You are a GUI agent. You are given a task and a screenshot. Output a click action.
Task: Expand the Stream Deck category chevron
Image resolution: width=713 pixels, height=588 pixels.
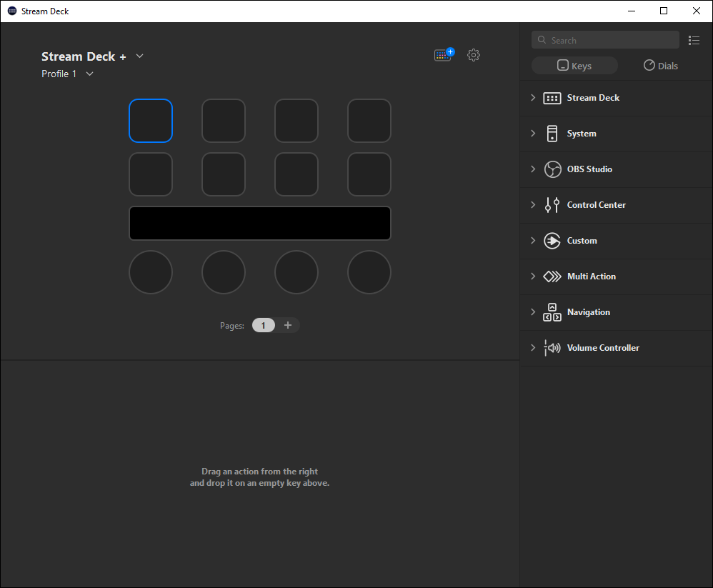(533, 98)
